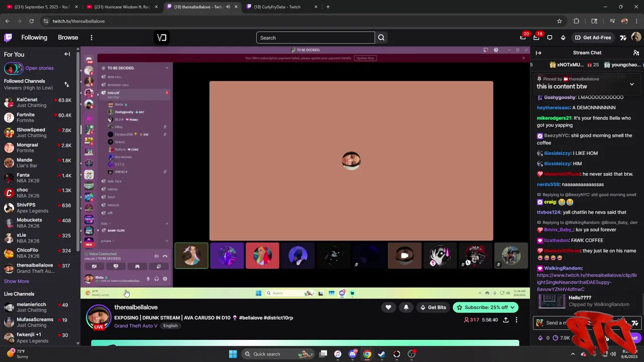Open chat community users list
644x362 pixels.
coord(636,53)
